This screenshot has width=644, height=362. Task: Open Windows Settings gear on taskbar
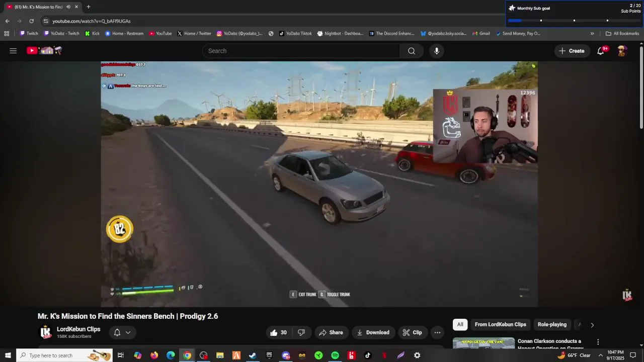pyautogui.click(x=417, y=355)
